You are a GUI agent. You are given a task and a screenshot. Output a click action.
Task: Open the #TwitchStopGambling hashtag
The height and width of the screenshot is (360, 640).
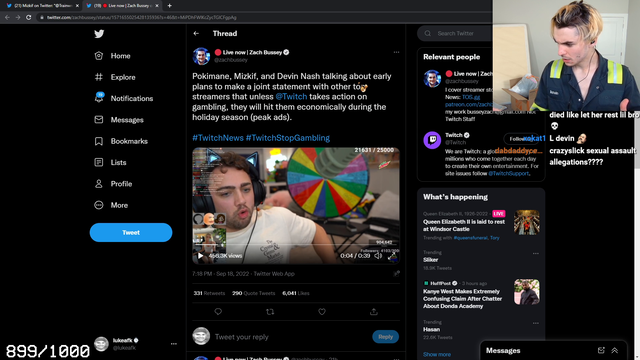(288, 138)
